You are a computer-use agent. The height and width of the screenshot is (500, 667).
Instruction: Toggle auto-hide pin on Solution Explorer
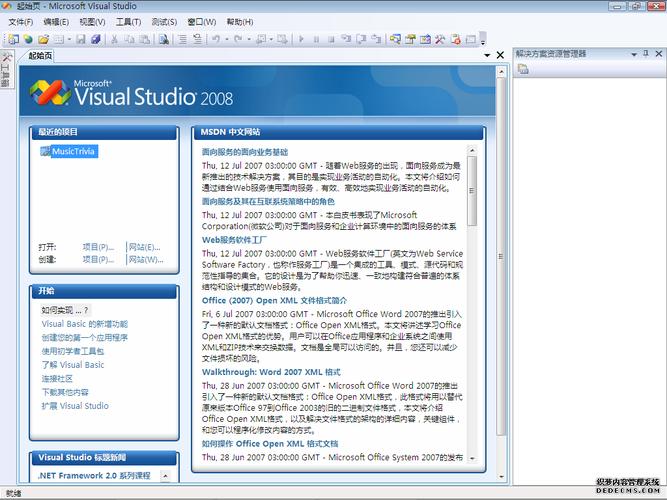(x=646, y=53)
